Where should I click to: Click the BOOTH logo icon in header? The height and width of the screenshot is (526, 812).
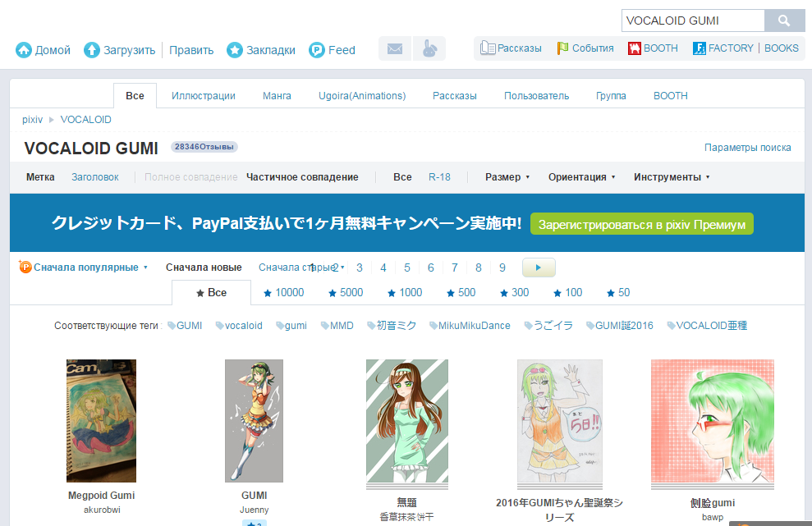coord(635,48)
